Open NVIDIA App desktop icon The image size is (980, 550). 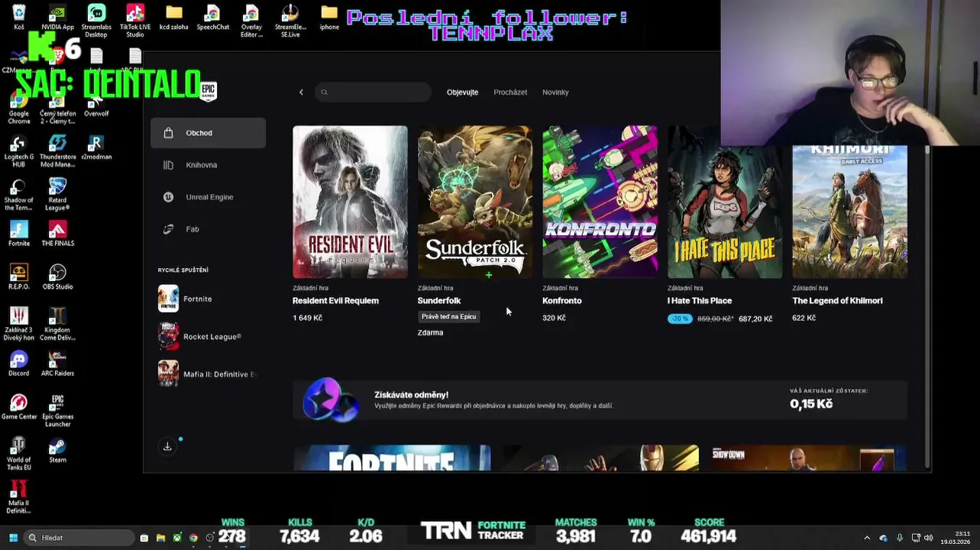(57, 17)
